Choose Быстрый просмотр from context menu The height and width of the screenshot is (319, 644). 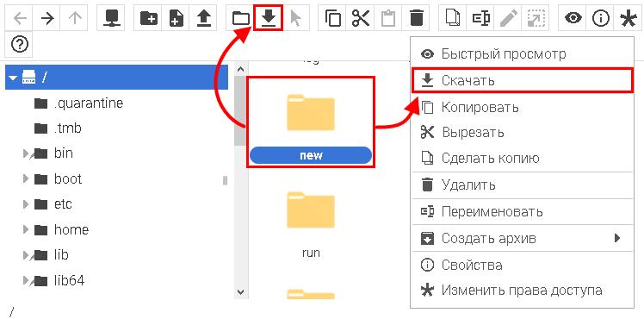coord(522,53)
